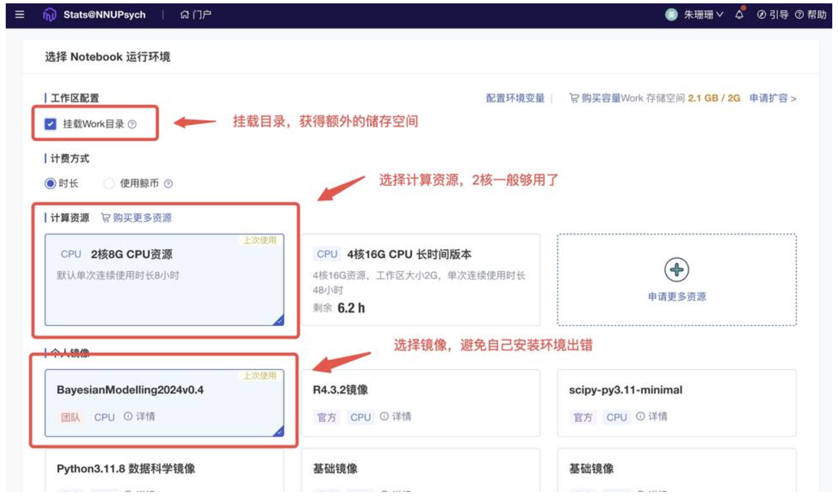Click the notification bell icon
The width and height of the screenshot is (838, 504).
[x=739, y=14]
